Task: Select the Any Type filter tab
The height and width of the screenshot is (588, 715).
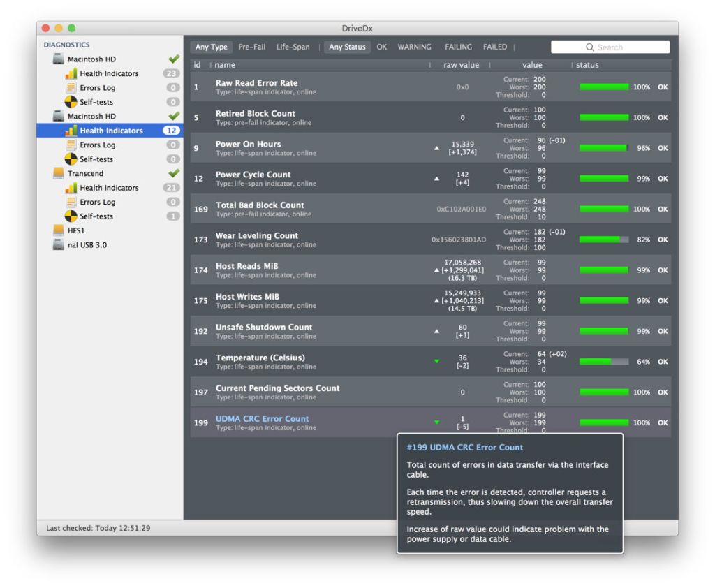Action: click(x=211, y=47)
